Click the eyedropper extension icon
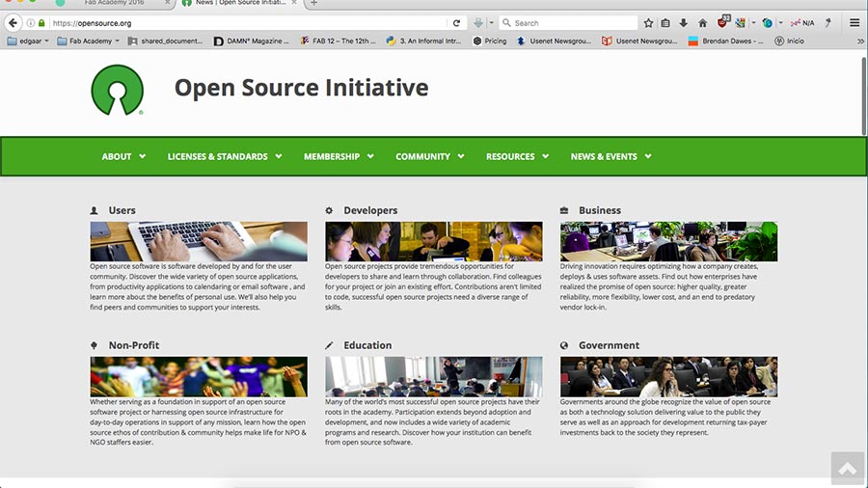868x488 pixels. pyautogui.click(x=828, y=23)
